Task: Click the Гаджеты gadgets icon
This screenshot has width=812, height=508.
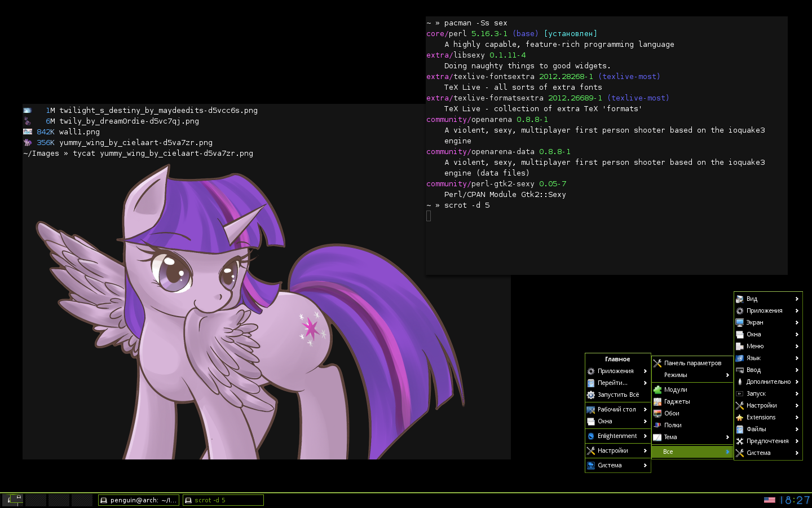Action: pyautogui.click(x=657, y=401)
